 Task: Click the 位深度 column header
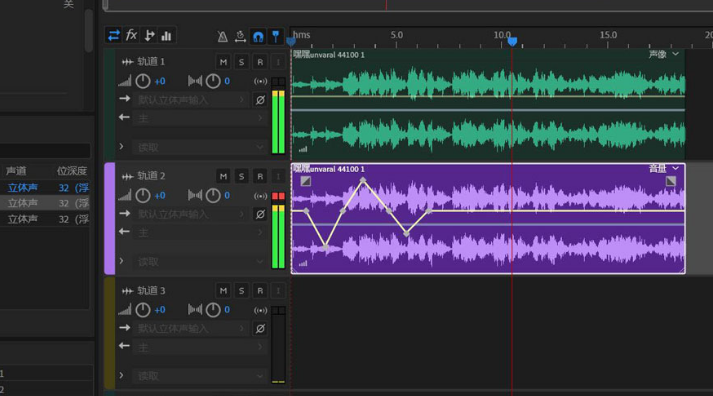(72, 171)
